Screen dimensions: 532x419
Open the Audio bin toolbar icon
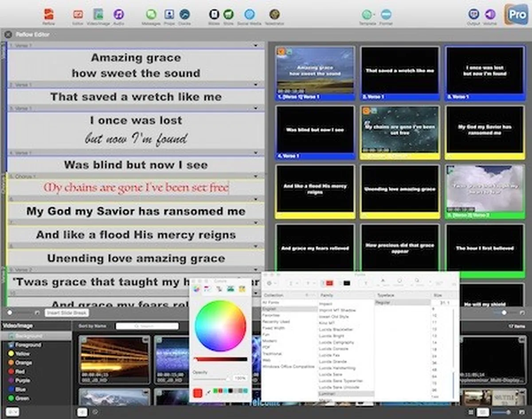pyautogui.click(x=118, y=15)
